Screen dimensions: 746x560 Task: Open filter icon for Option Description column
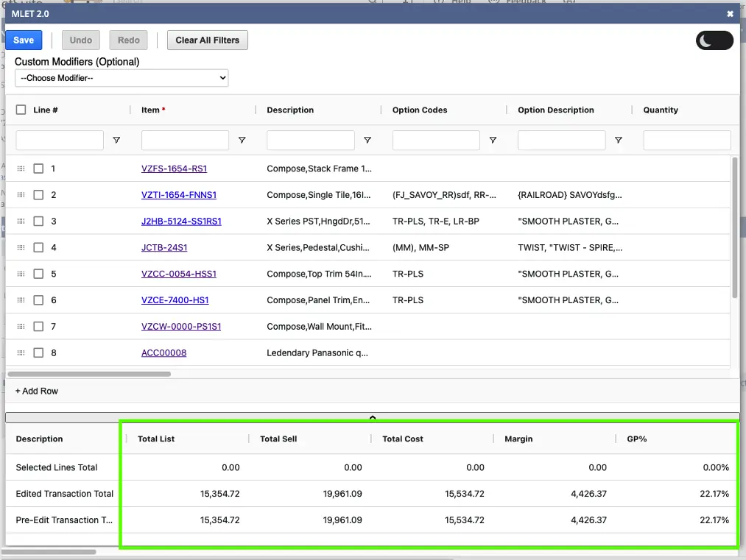click(x=619, y=141)
